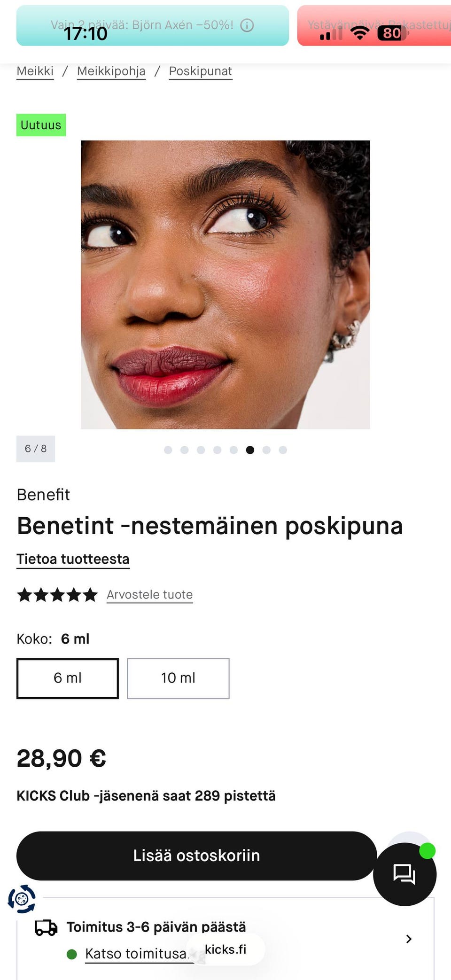Select the 10 ml size option
Screen dimensions: 451x980
tap(178, 678)
